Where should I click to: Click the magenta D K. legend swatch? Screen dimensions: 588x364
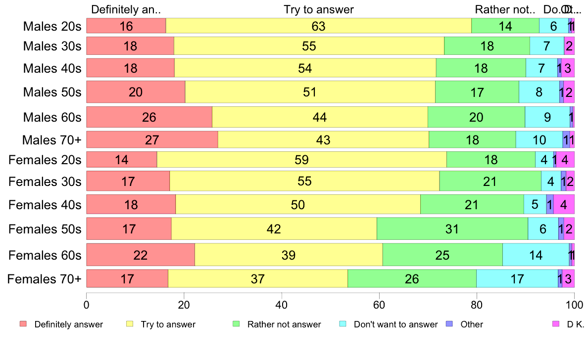(x=556, y=324)
